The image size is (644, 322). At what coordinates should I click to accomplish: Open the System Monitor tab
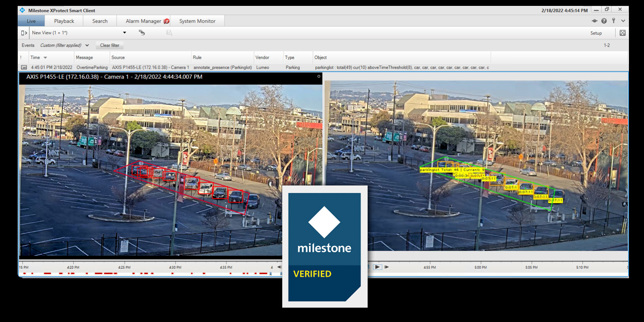(x=197, y=21)
